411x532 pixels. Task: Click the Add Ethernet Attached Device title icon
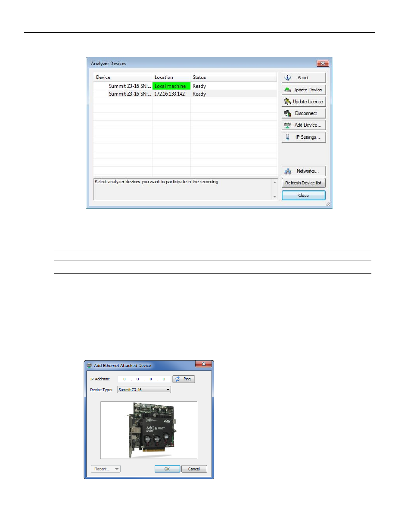pos(89,366)
